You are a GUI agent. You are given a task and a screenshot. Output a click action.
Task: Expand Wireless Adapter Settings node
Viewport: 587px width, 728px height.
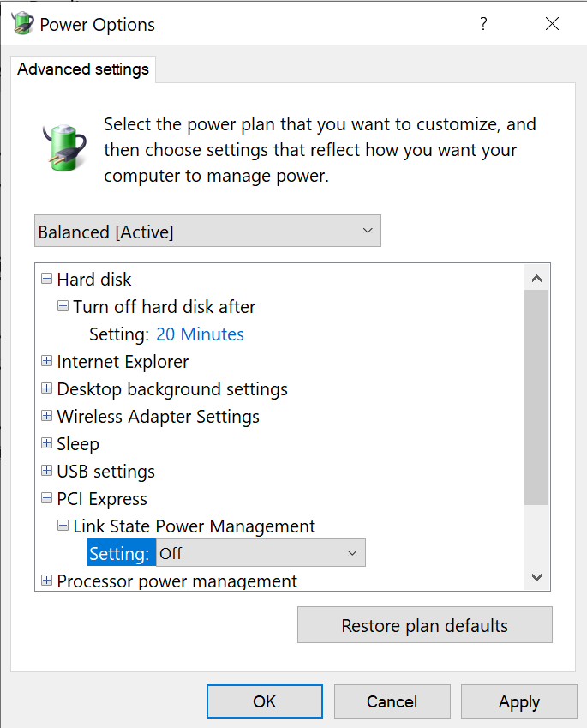tap(46, 416)
